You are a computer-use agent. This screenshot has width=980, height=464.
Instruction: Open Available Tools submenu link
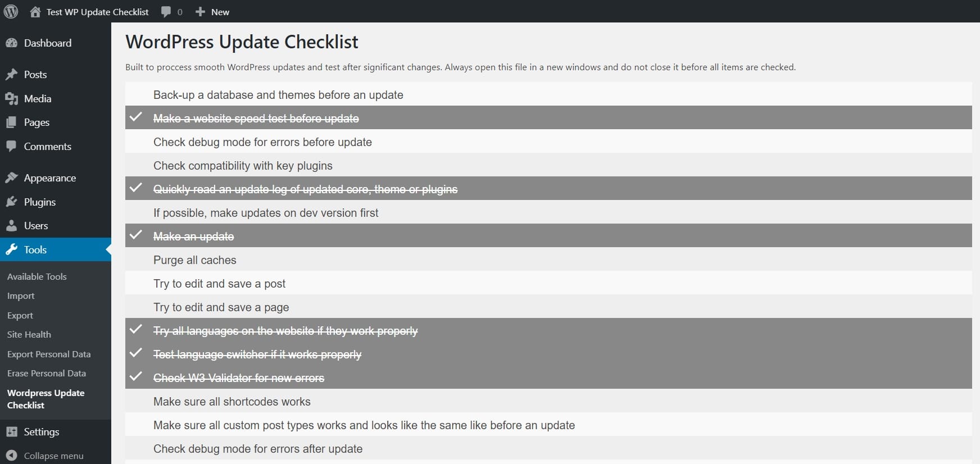click(x=37, y=276)
